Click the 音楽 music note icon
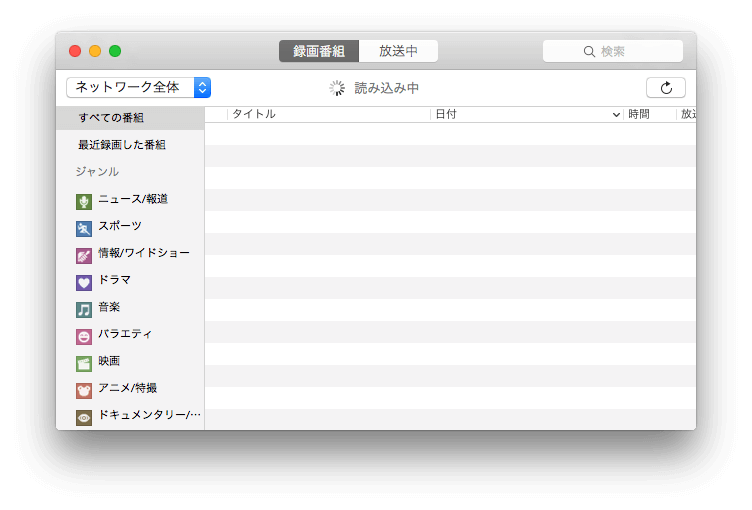Screen dimensions: 752x510 click(x=83, y=310)
